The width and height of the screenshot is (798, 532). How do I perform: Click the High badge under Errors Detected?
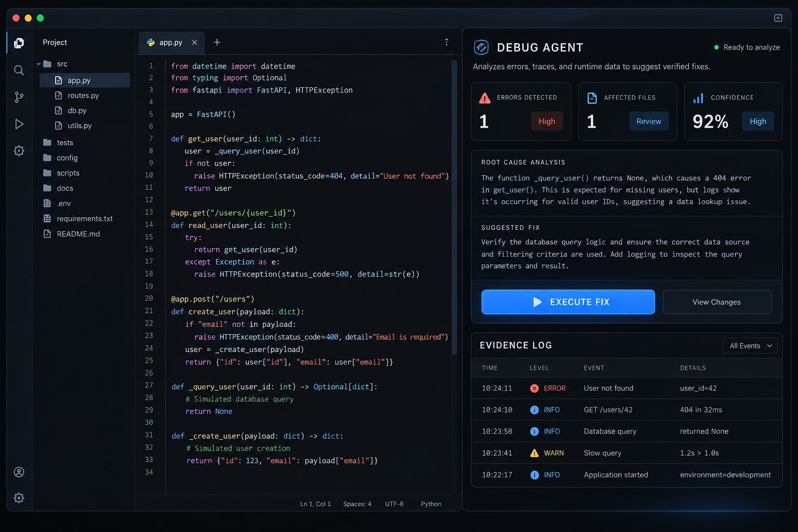(x=547, y=121)
